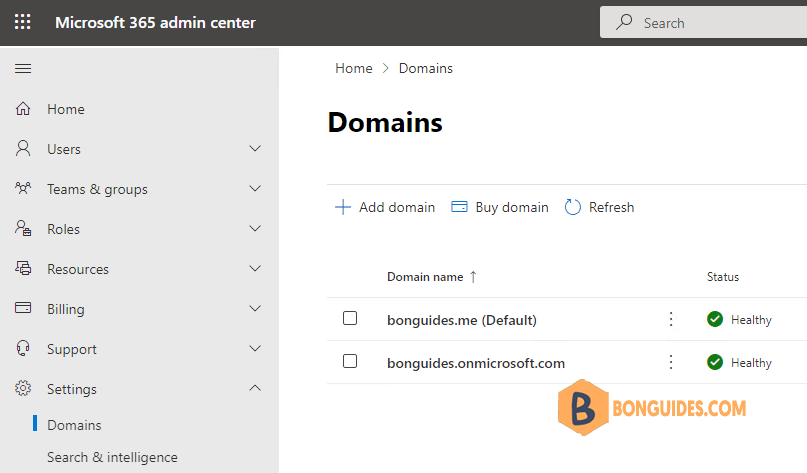The width and height of the screenshot is (807, 473).
Task: Click the Add domain button
Action: click(x=385, y=207)
